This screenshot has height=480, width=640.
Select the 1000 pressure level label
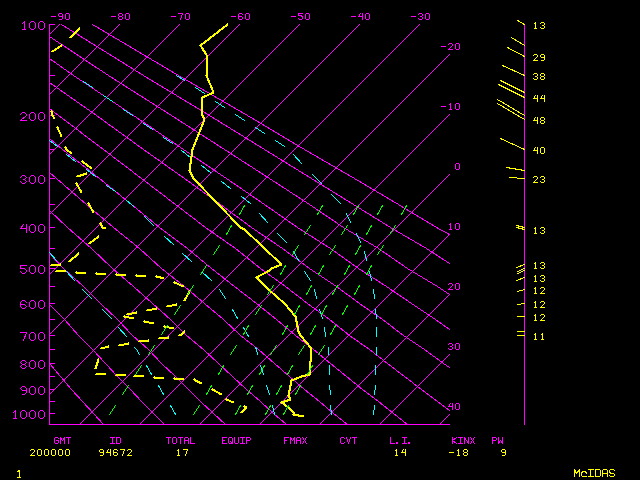(x=34, y=414)
